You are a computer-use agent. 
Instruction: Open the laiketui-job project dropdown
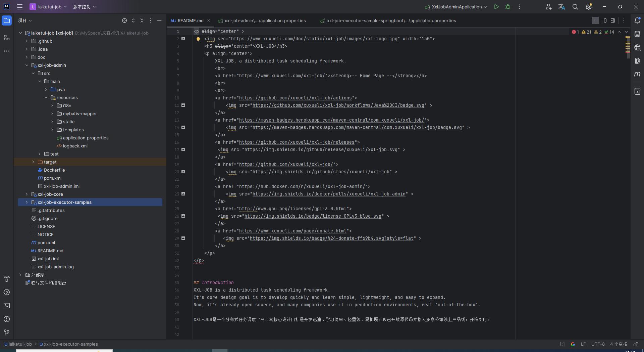point(48,7)
